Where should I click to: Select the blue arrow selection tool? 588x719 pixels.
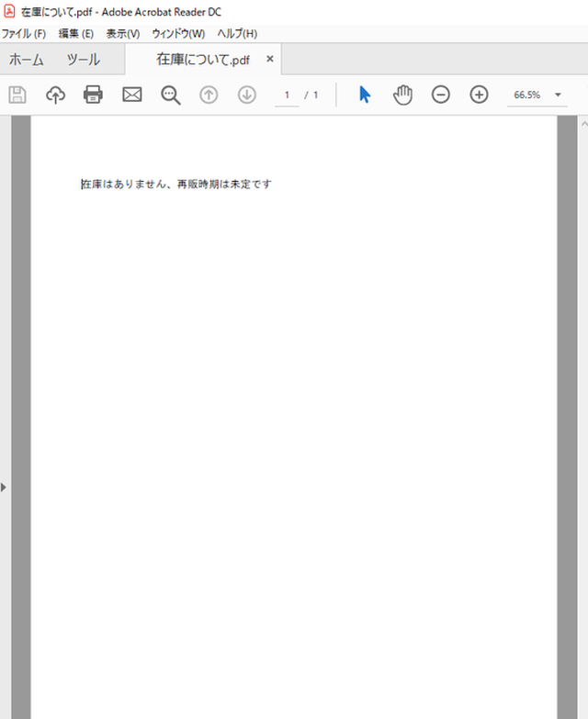point(365,95)
